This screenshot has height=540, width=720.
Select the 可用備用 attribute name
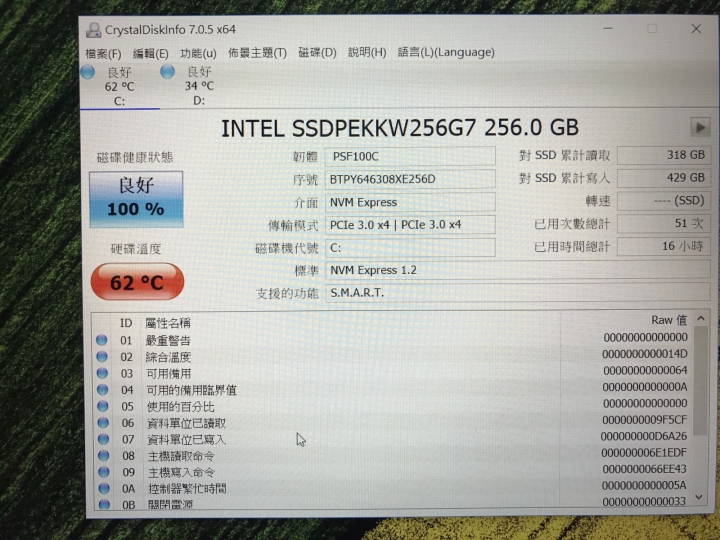tap(169, 373)
